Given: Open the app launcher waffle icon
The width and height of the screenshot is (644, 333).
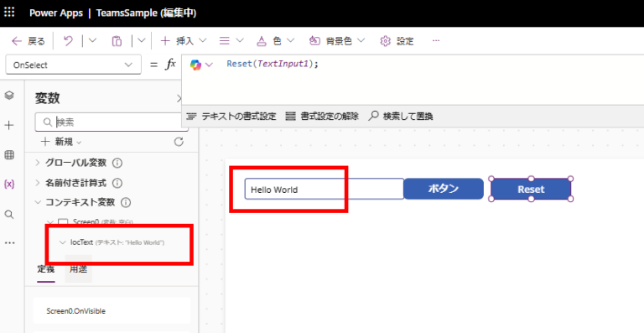Looking at the screenshot, I should pos(9,13).
